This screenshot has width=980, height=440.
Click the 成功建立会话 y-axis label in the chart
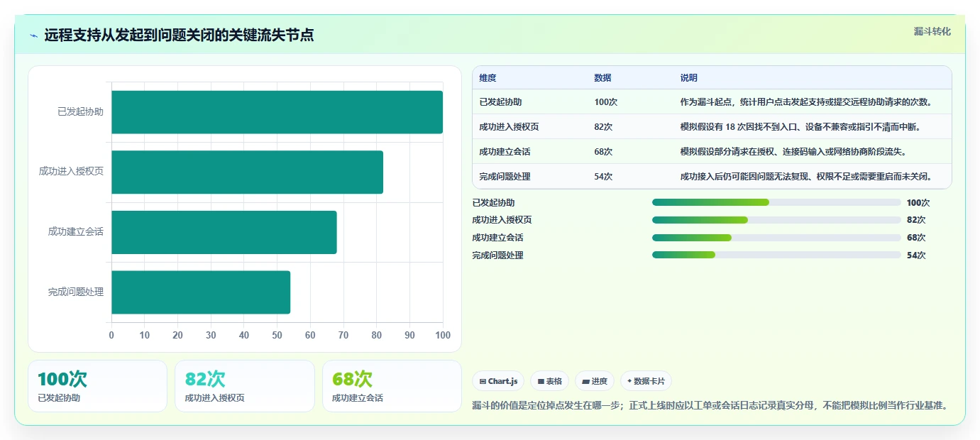tap(76, 232)
